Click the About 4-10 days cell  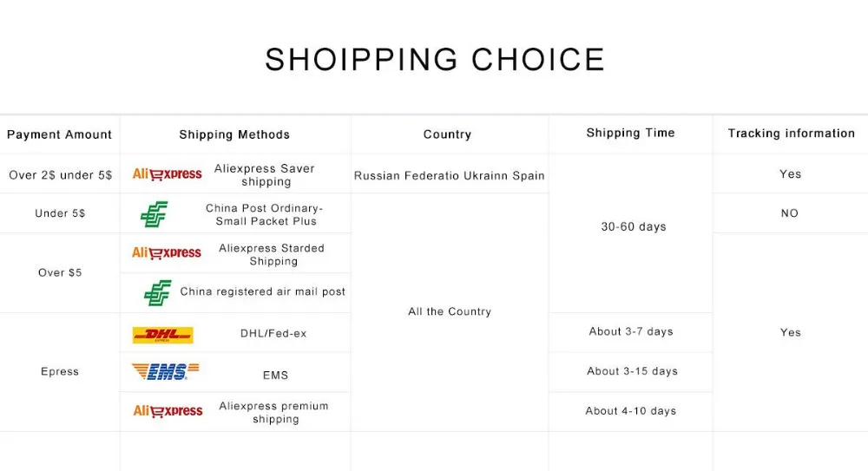coord(630,411)
